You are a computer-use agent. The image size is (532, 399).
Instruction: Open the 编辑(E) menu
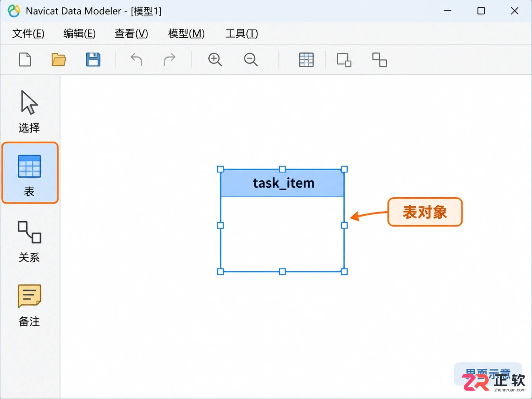(x=79, y=34)
